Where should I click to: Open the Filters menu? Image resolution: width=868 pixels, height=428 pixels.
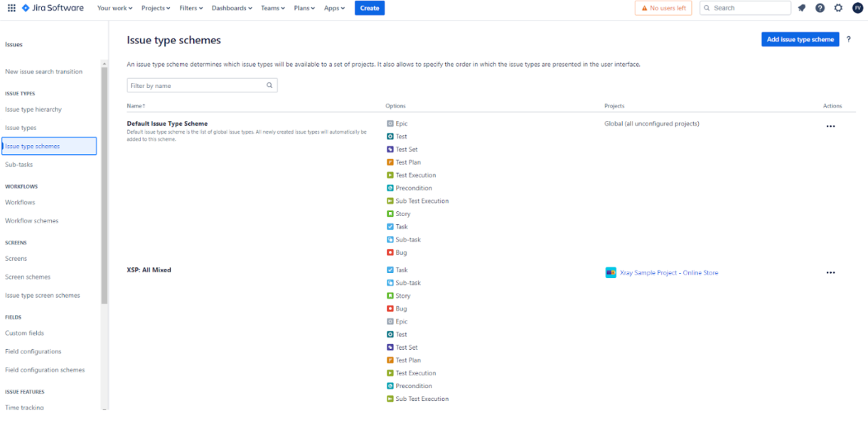(190, 8)
